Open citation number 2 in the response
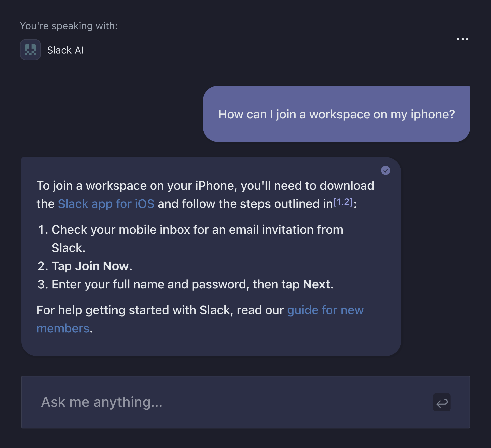 point(347,202)
